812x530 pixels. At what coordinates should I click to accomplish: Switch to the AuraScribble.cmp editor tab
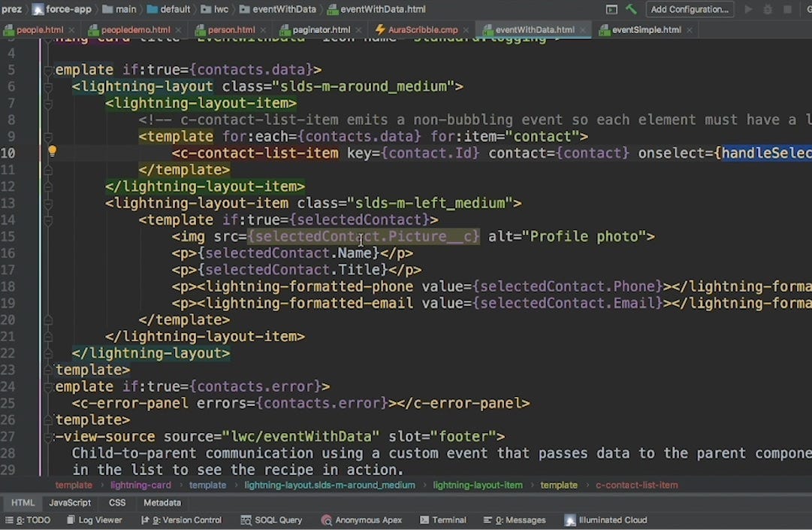click(417, 30)
